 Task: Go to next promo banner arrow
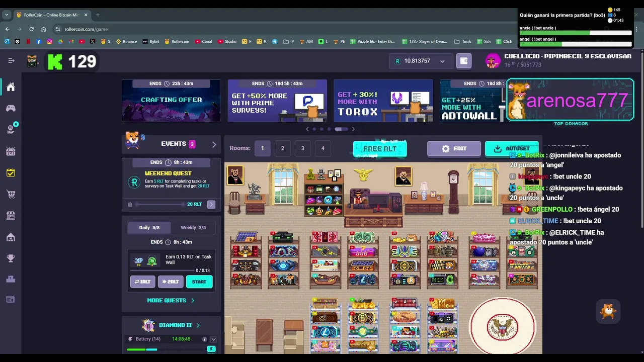point(353,129)
